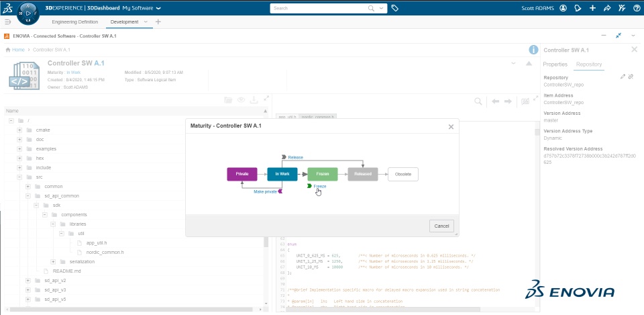The height and width of the screenshot is (315, 644).
Task: Open Scott ADAMS profile icon
Action: tap(563, 8)
